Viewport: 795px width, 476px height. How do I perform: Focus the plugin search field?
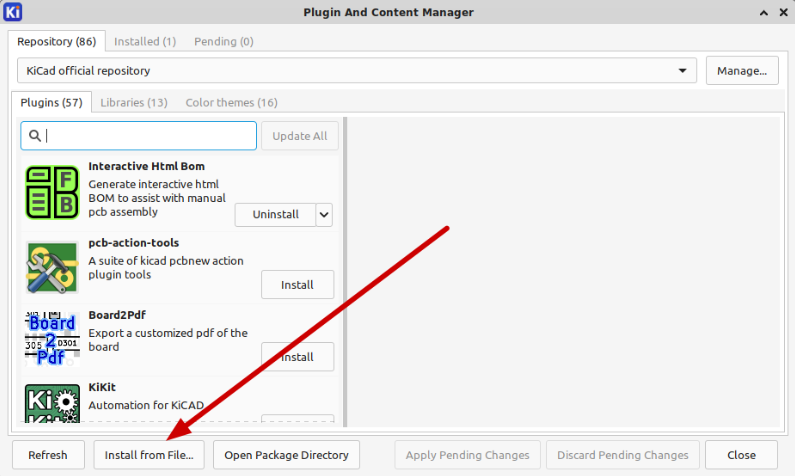tap(138, 136)
